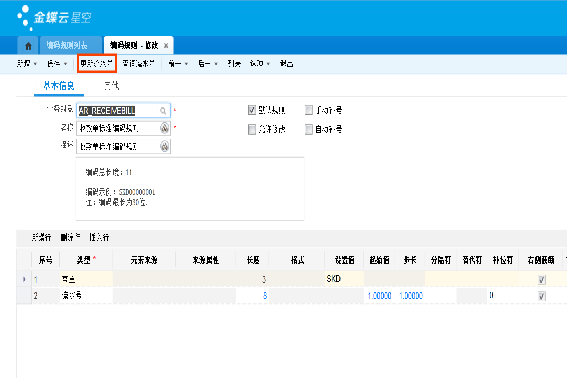Toggle the unchecked checkbox below default rule
Image resolution: width=567 pixels, height=378 pixels.
[252, 129]
